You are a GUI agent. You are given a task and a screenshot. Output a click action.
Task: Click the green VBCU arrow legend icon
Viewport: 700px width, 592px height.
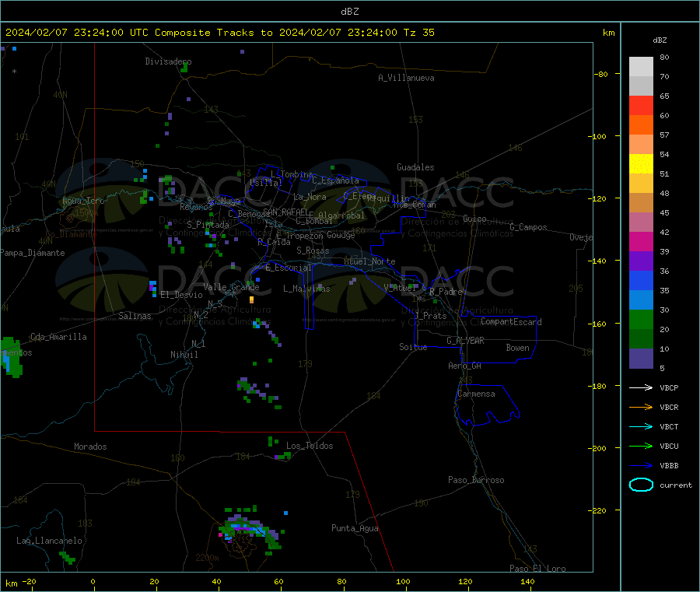(641, 446)
